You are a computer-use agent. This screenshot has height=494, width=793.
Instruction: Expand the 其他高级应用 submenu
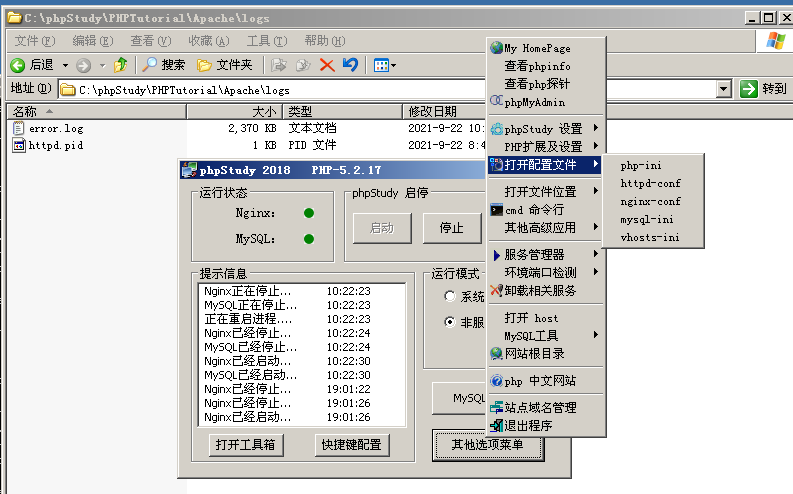546,228
